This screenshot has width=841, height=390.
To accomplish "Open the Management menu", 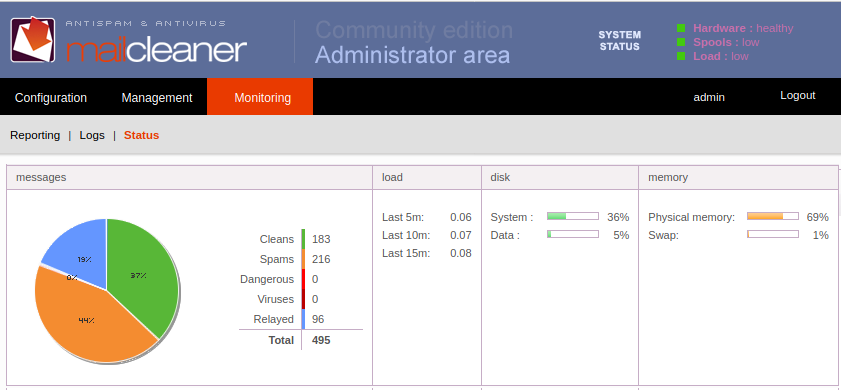I will [157, 98].
